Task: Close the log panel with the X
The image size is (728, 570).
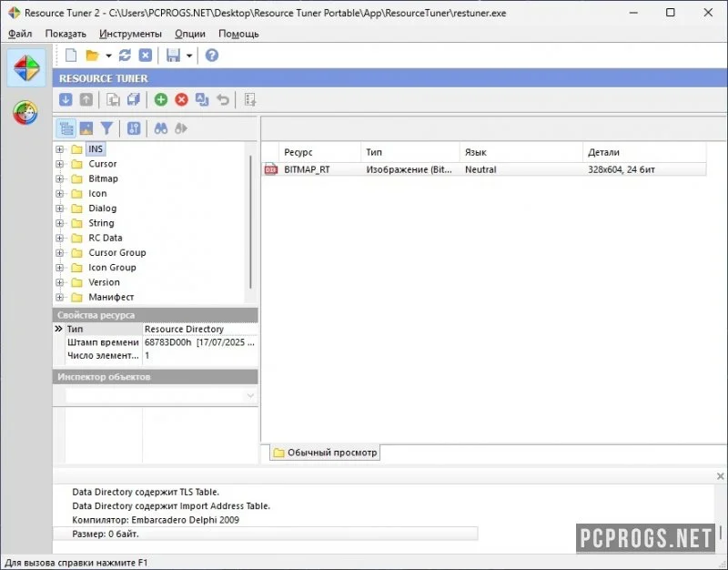Action: click(720, 476)
